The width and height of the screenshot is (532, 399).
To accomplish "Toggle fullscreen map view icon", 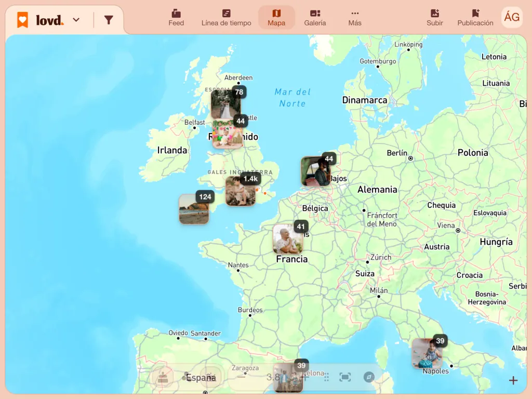I will 345,377.
